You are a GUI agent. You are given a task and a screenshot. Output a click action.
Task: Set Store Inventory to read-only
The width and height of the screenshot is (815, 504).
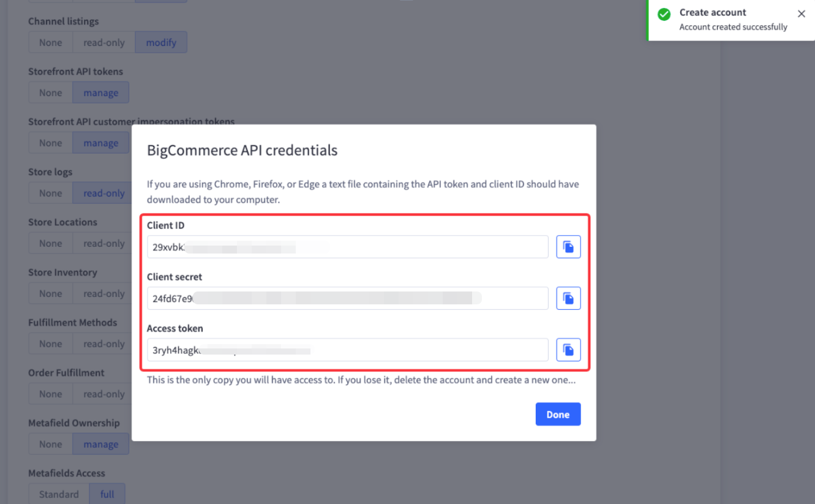pyautogui.click(x=103, y=293)
